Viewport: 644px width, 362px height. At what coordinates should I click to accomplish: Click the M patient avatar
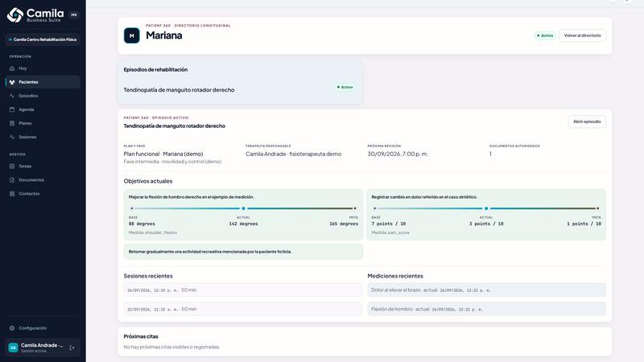[132, 35]
